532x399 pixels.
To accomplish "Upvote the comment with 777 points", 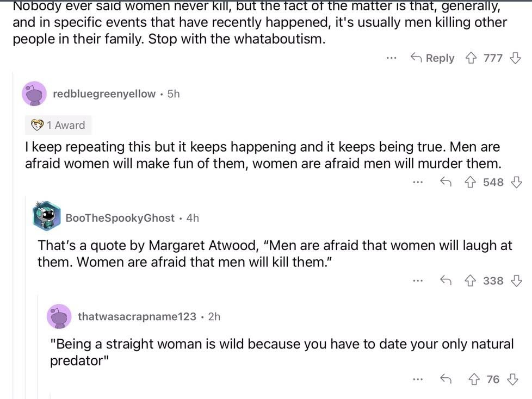I will [x=471, y=58].
